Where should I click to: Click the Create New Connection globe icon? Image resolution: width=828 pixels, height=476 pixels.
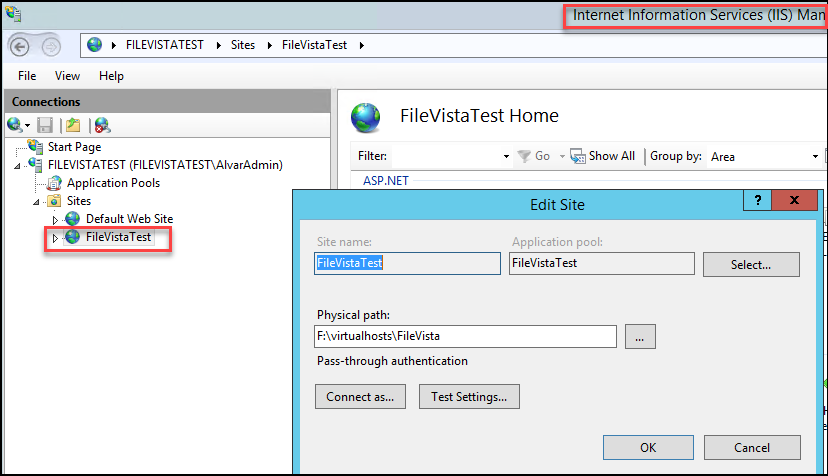15,125
